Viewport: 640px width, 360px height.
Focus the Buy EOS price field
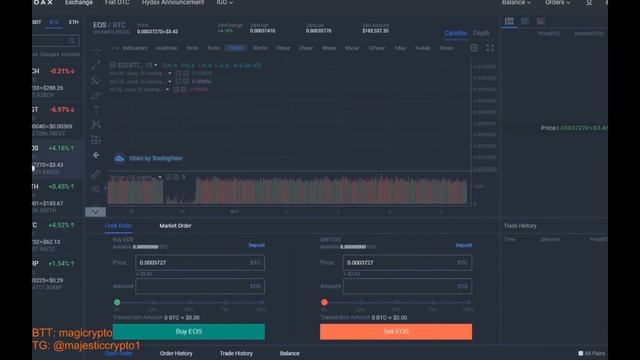point(200,263)
